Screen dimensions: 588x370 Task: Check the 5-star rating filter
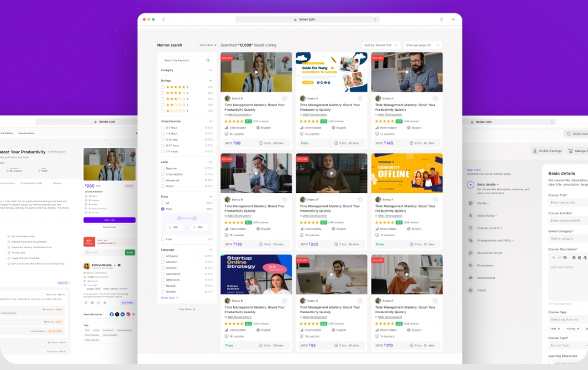click(x=163, y=87)
